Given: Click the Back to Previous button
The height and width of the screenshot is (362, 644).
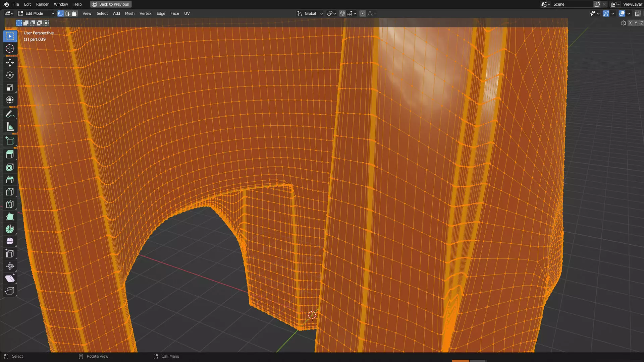Looking at the screenshot, I should pos(111,4).
